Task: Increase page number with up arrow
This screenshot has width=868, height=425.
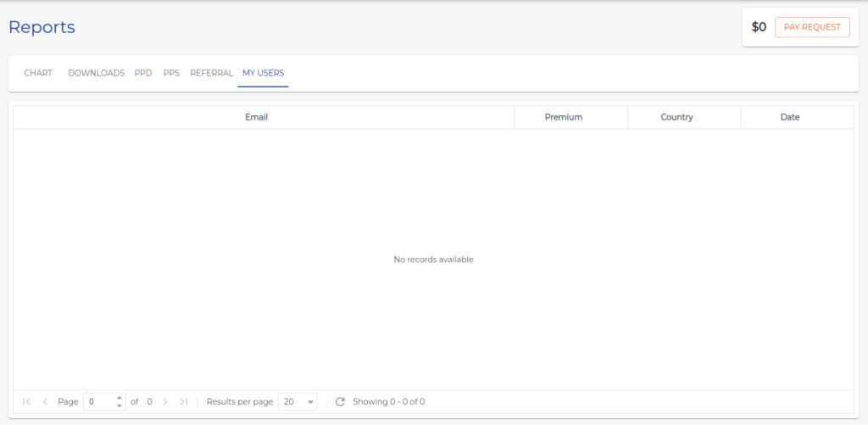Action: coord(119,398)
